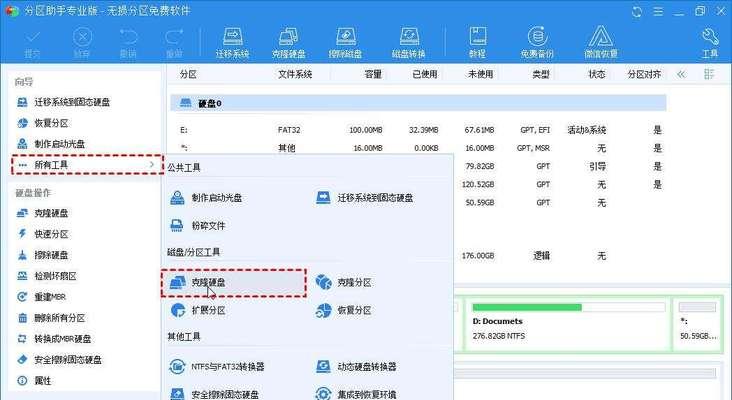
Task: Open 微信恢复 from the top toolbar
Action: pyautogui.click(x=601, y=43)
